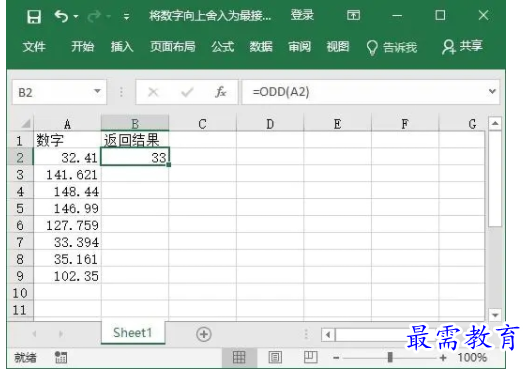This screenshot has height=369, width=528.
Task: Open the 视图 tab
Action: tap(338, 46)
